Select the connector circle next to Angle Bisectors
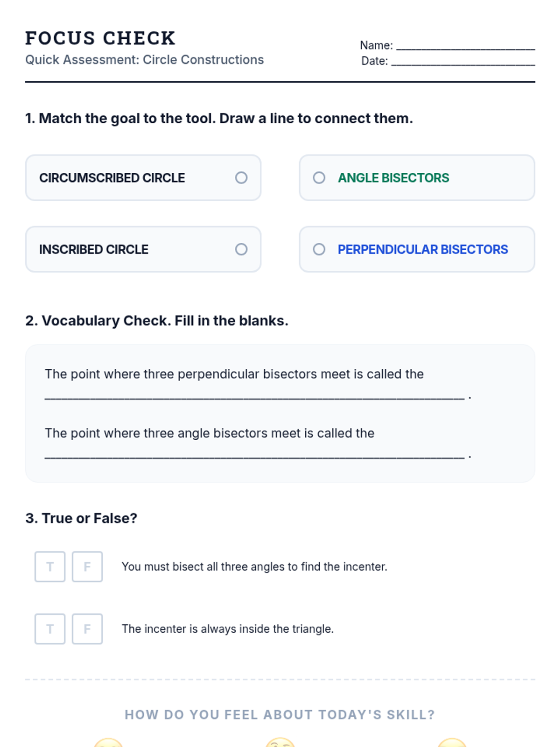This screenshot has height=747, width=560. 319,178
